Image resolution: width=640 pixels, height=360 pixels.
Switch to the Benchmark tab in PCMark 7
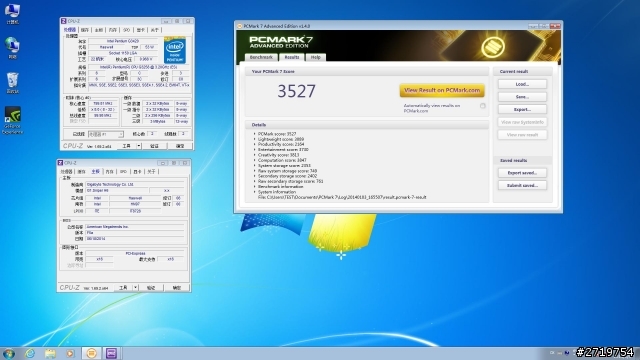pos(261,58)
